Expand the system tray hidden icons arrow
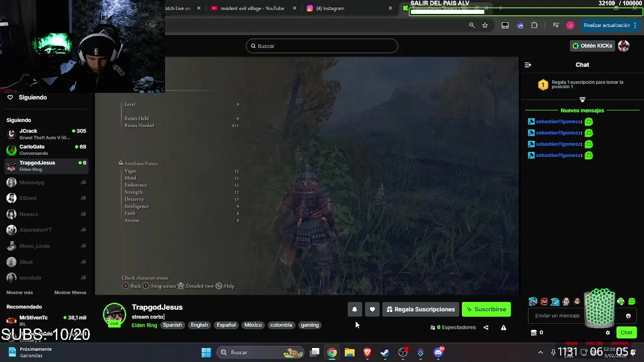644x362 pixels. tap(540, 352)
